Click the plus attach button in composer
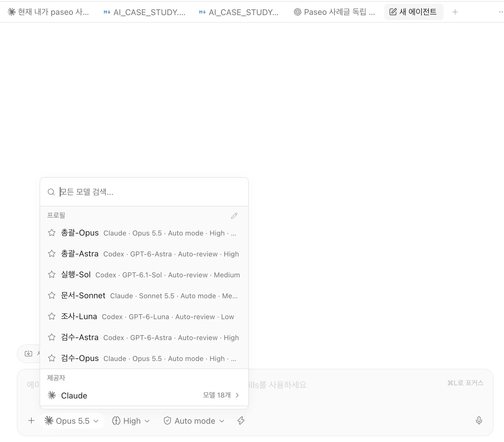 (31, 421)
